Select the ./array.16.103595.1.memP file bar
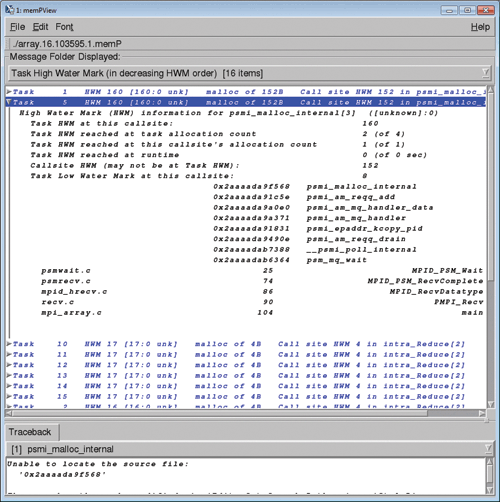The height and width of the screenshot is (502, 500). [249, 44]
